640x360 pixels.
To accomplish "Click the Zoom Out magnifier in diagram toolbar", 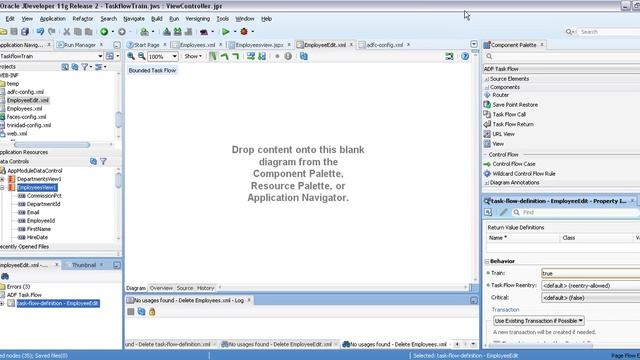I will [142, 56].
